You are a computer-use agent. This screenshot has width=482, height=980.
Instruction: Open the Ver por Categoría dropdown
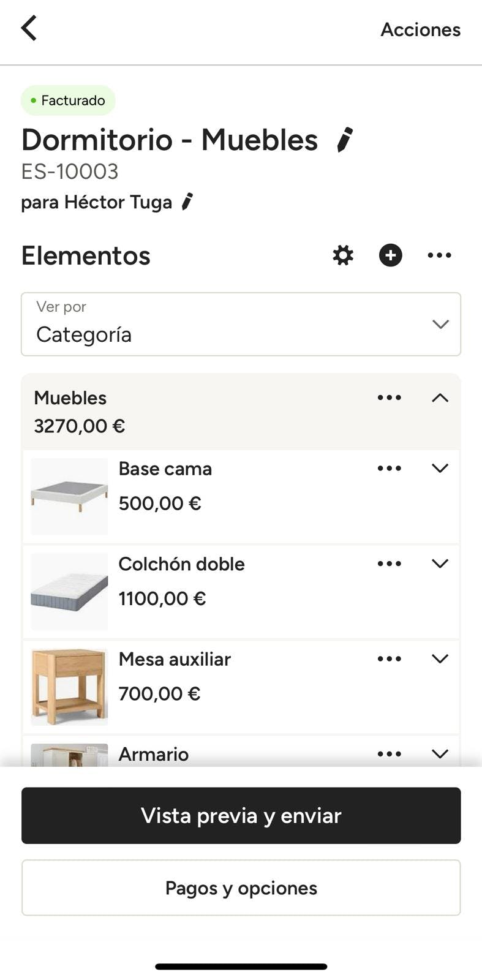click(x=241, y=324)
